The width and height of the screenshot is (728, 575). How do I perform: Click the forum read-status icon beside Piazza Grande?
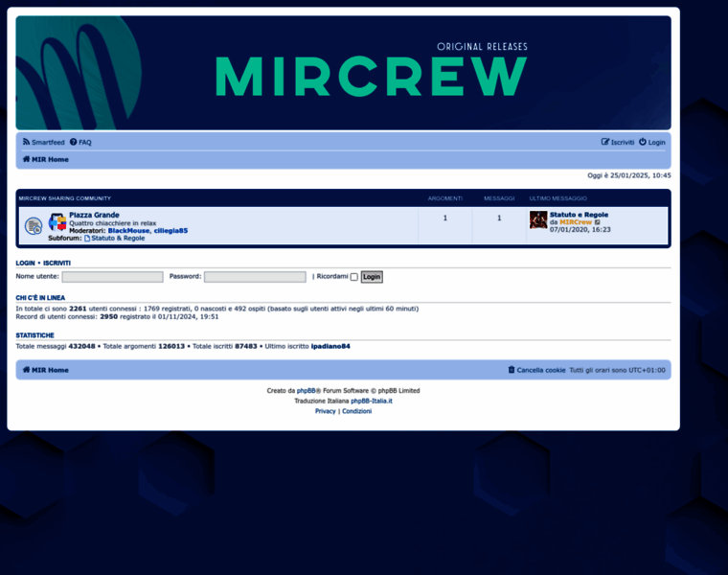click(x=34, y=226)
